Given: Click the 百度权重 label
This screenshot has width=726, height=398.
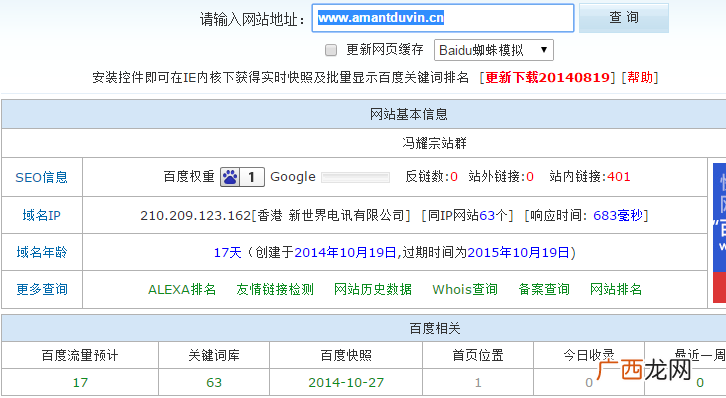Looking at the screenshot, I should [x=189, y=177].
